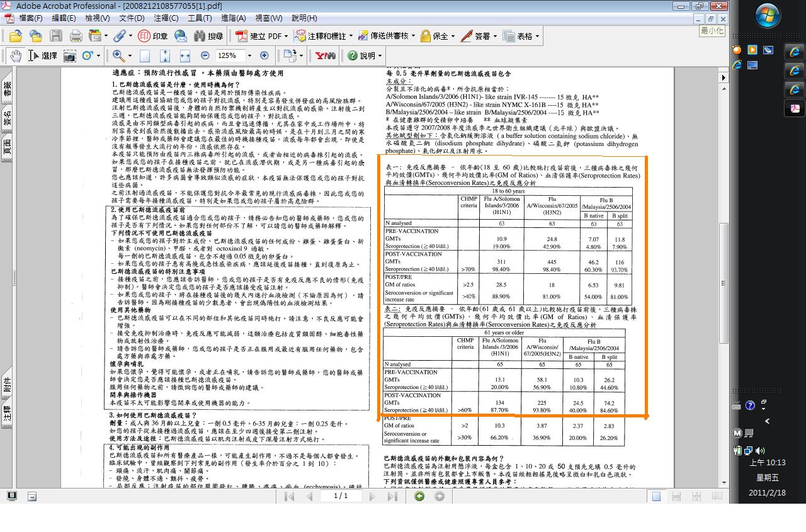806x532 pixels.
Task: Open the 附件 attachments side panel tab
Action: coord(8,383)
